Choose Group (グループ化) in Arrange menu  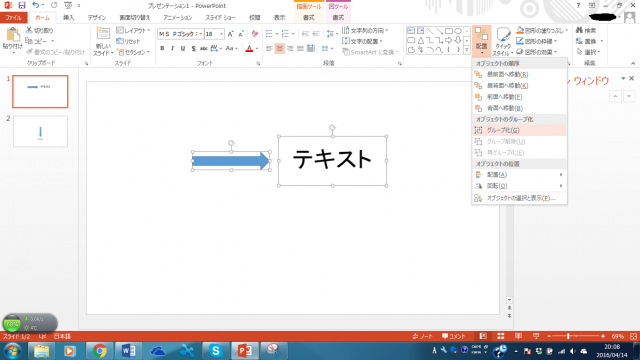coord(519,130)
